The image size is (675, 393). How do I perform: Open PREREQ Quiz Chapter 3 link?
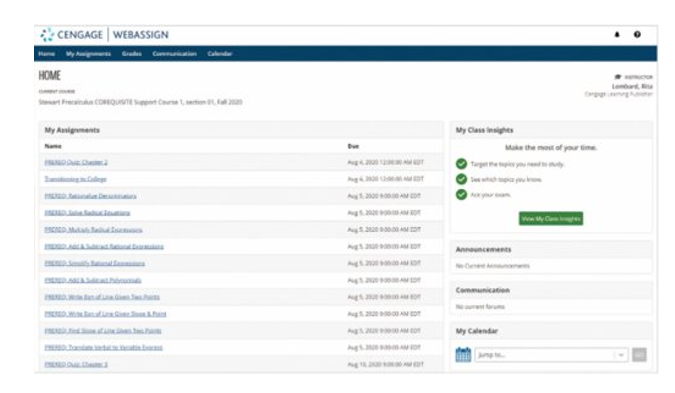pos(76,365)
